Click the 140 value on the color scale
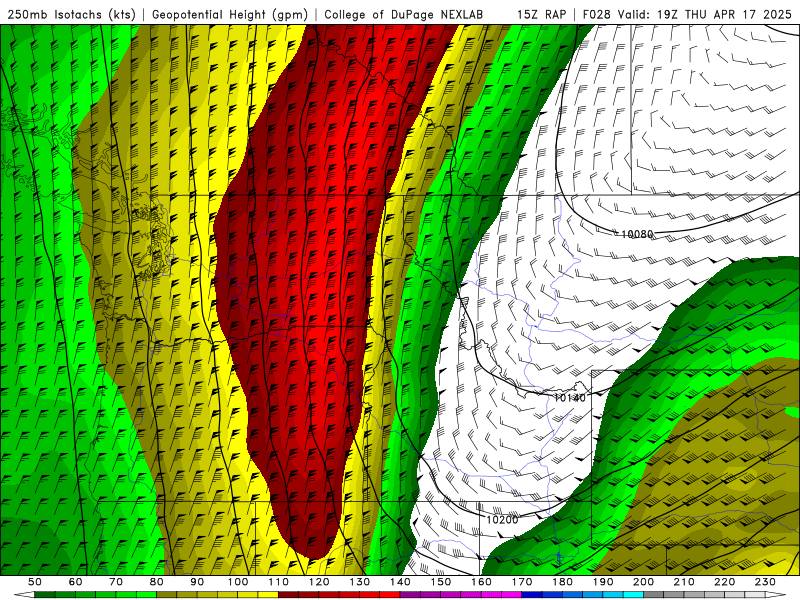The image size is (800, 600). pyautogui.click(x=400, y=582)
